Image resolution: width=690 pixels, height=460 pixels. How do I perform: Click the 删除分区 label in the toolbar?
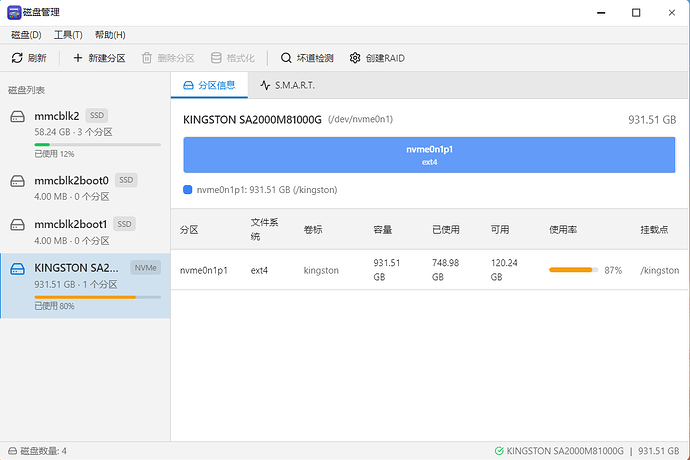tap(176, 58)
